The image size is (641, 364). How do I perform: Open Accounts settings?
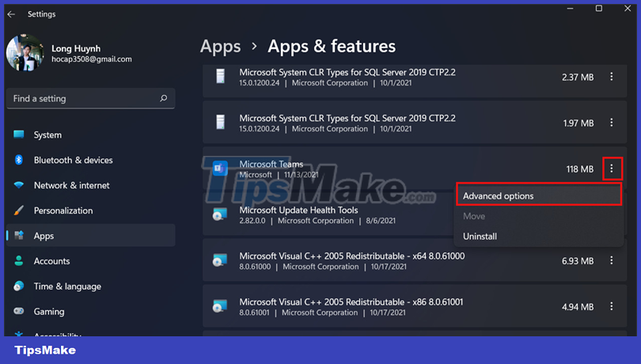91,261
